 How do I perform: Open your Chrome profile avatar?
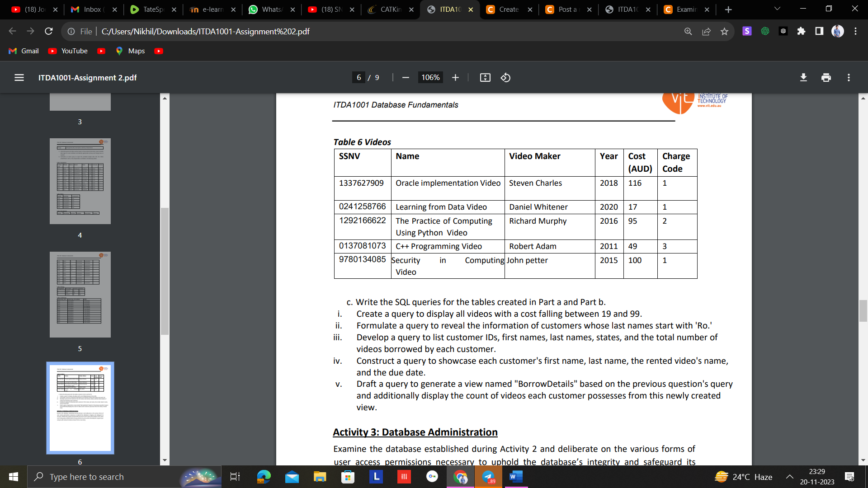click(x=838, y=31)
